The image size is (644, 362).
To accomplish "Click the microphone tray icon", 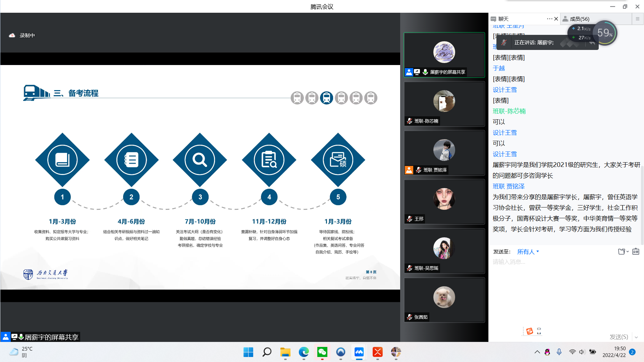I will pos(559,352).
